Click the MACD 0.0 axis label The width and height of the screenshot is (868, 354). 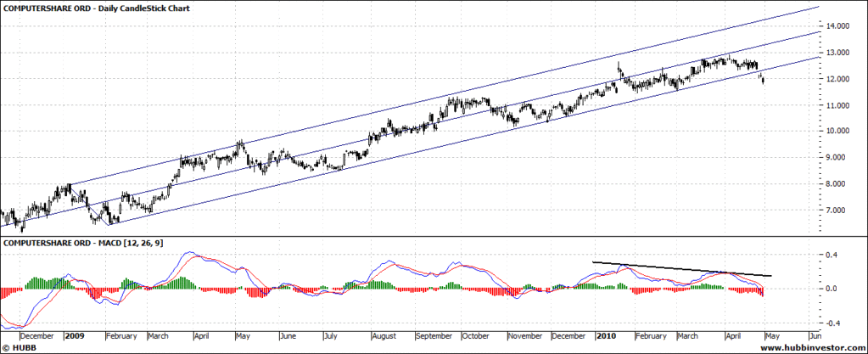coord(832,289)
